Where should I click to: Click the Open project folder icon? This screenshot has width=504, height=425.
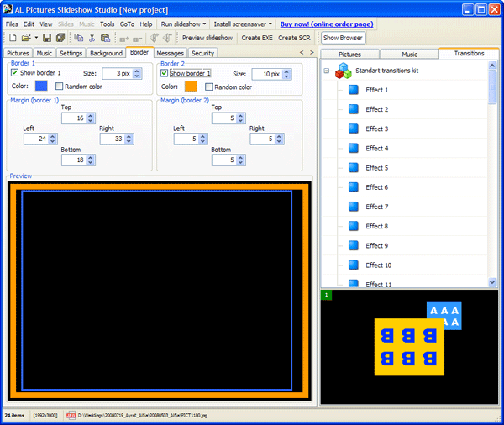click(26, 38)
